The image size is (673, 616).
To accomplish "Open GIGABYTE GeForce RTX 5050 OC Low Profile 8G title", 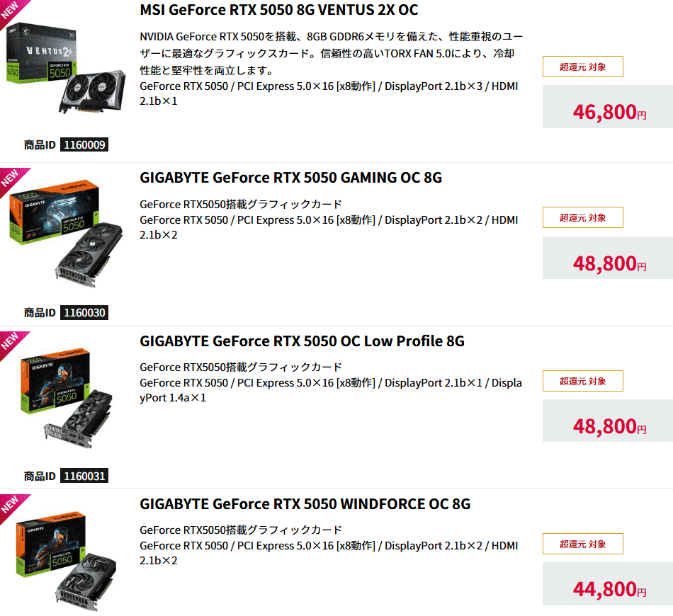I will pyautogui.click(x=302, y=341).
